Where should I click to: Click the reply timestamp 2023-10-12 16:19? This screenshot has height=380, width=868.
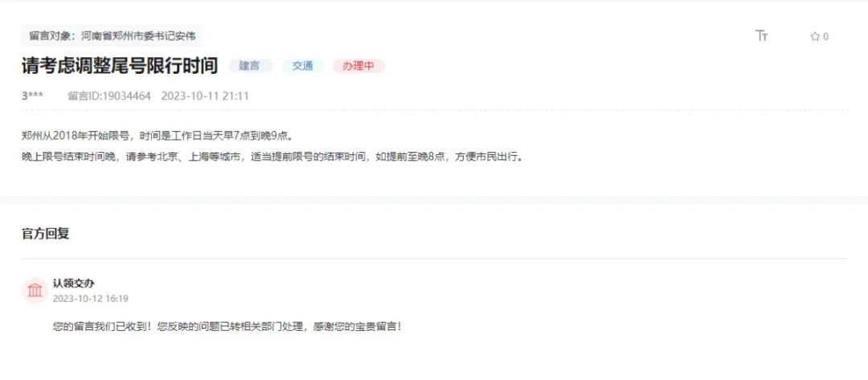pos(90,299)
